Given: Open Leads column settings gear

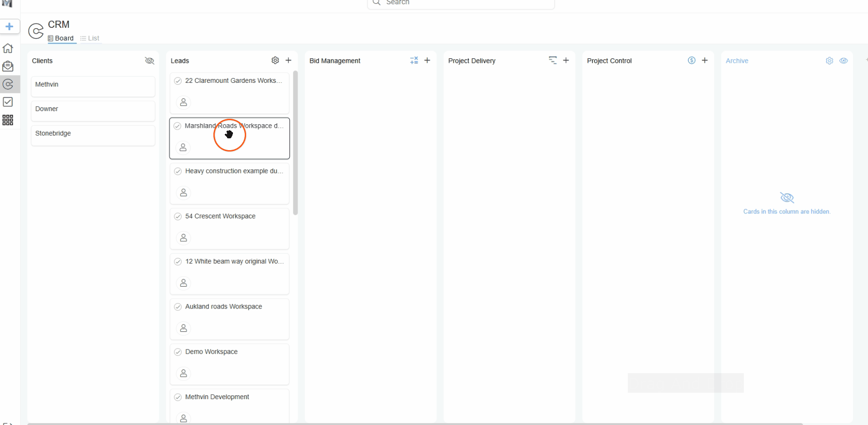Looking at the screenshot, I should [x=275, y=61].
